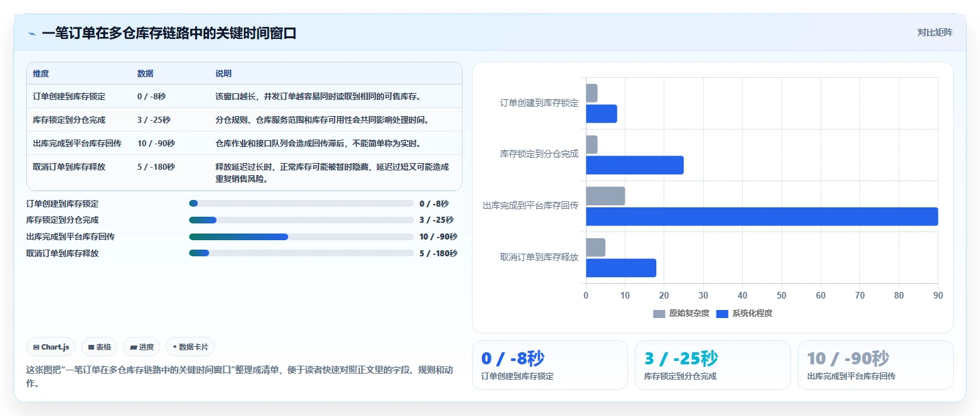
Task: Click the blue bar for 出库完成到平台库存回传
Action: [761, 217]
